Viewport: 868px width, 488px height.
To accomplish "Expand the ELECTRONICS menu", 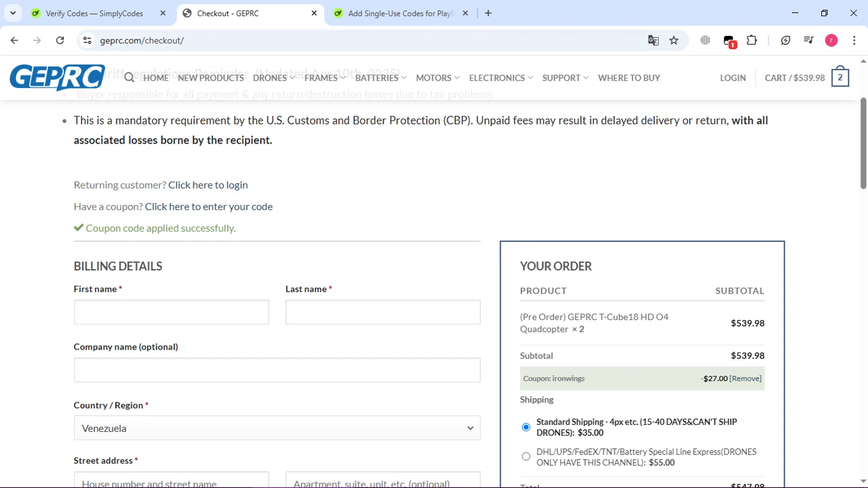I will pyautogui.click(x=501, y=78).
